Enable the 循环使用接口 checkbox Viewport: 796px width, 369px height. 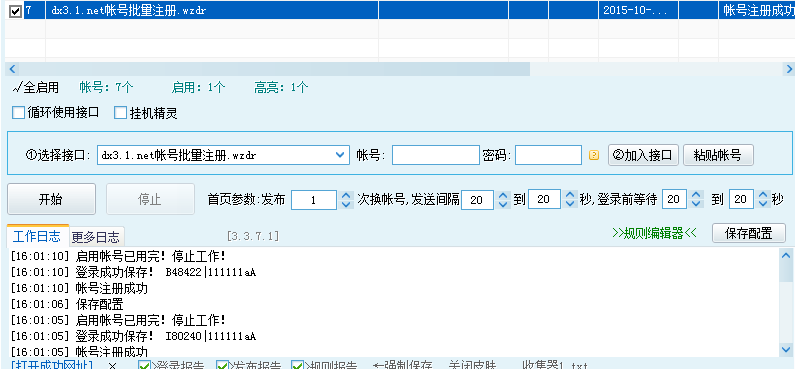point(18,112)
